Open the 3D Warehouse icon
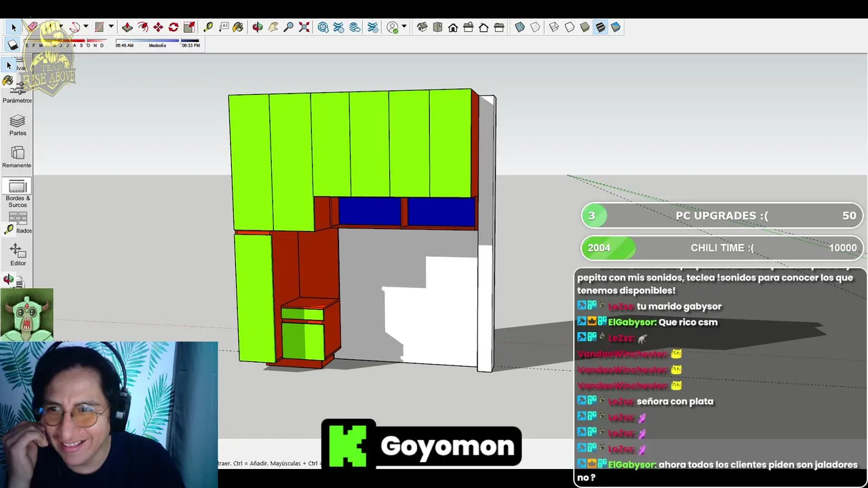Viewport: 868px width, 488px height. 323,27
